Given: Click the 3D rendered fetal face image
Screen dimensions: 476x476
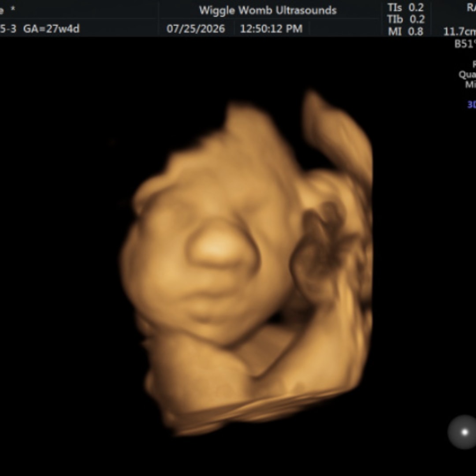Looking at the screenshot, I should 246,263.
